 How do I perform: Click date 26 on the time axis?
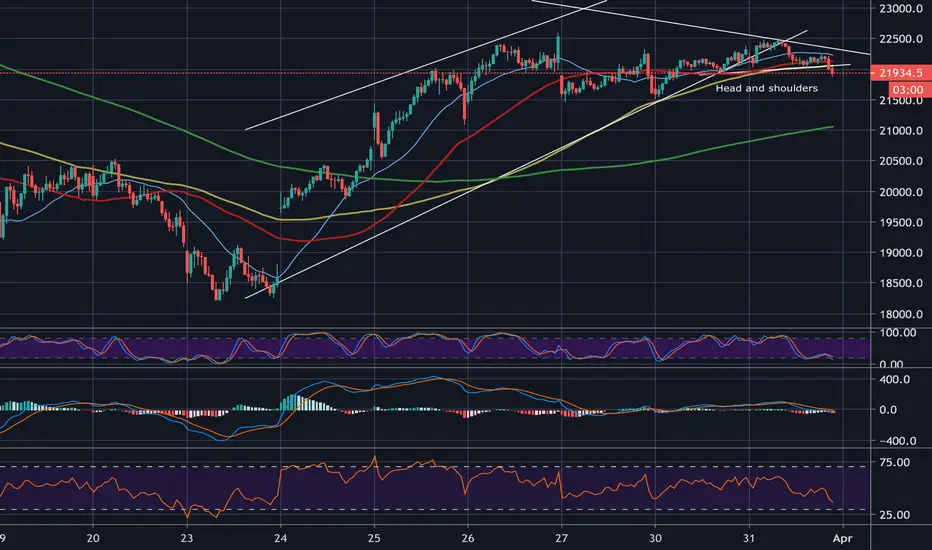[468, 538]
